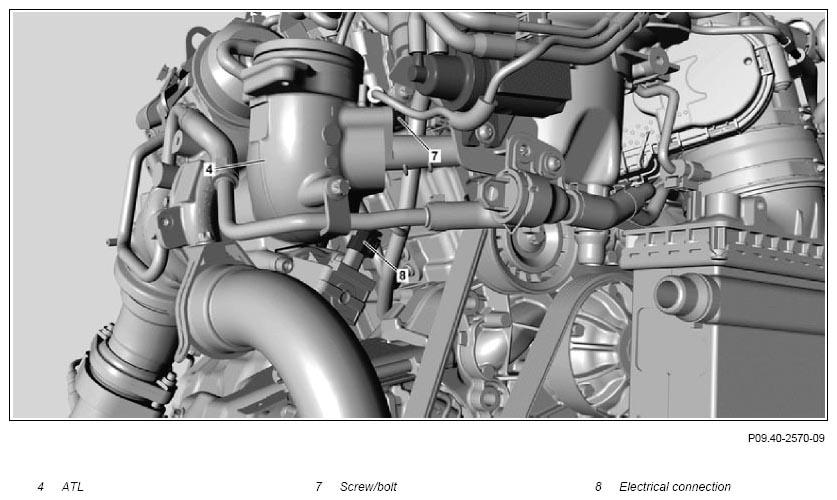Select the legend text 'ATL'

[73, 487]
